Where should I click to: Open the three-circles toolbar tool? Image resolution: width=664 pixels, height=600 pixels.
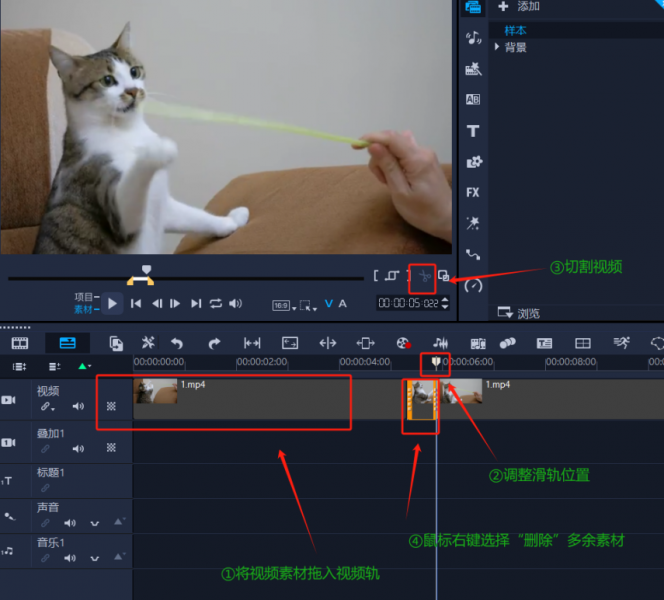(x=507, y=343)
